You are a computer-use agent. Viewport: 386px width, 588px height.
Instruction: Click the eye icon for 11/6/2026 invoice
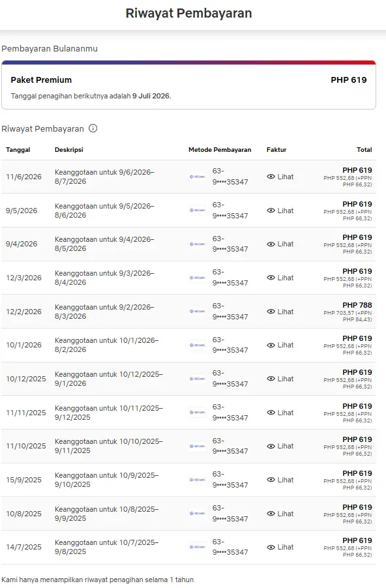click(271, 177)
